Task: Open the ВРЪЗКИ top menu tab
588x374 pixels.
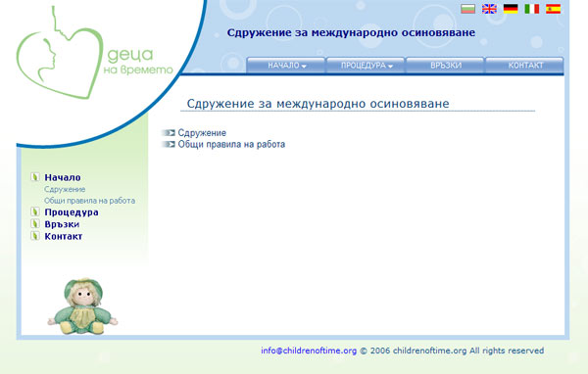Action: point(446,66)
